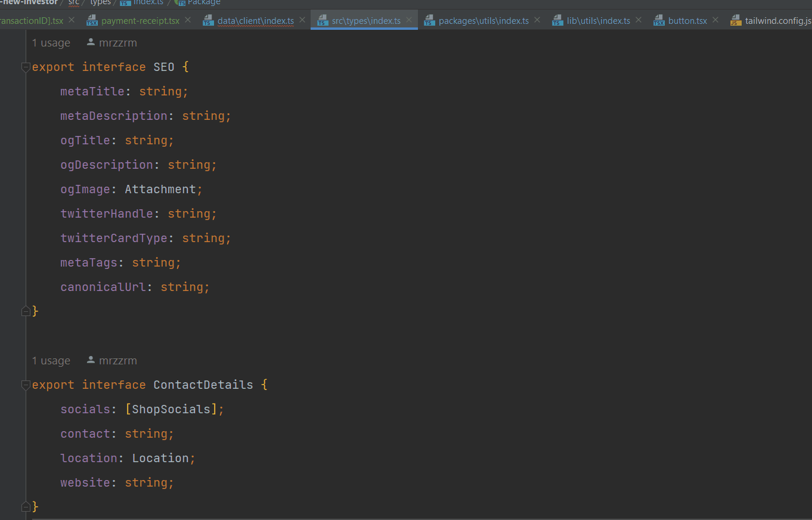
Task: Close the data\client\index.ts tab
Action: coord(302,20)
